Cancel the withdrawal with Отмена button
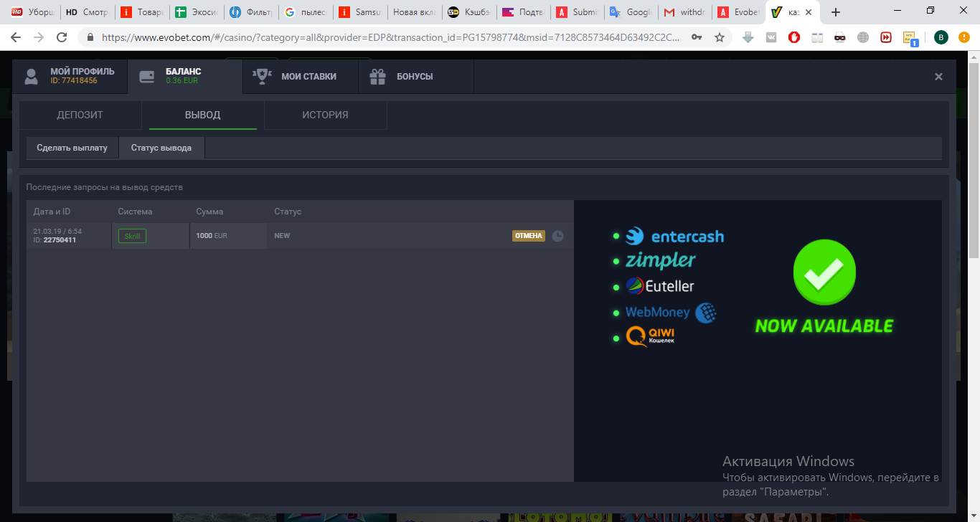Image resolution: width=980 pixels, height=522 pixels. click(x=529, y=236)
